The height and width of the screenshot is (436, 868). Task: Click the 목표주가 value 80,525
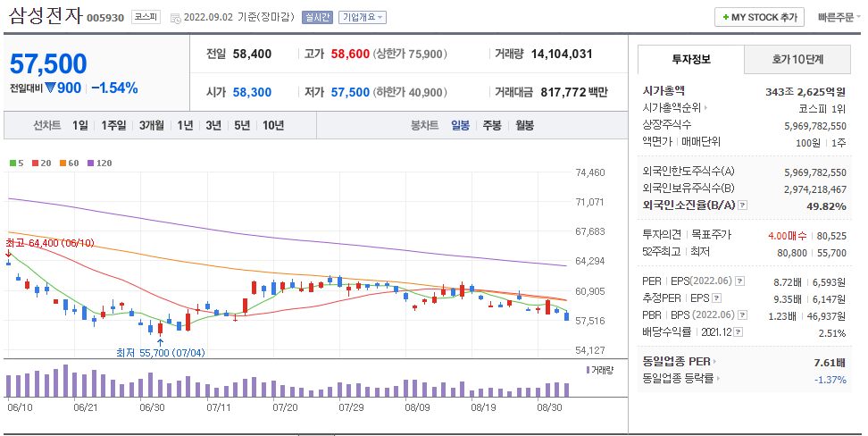[831, 236]
